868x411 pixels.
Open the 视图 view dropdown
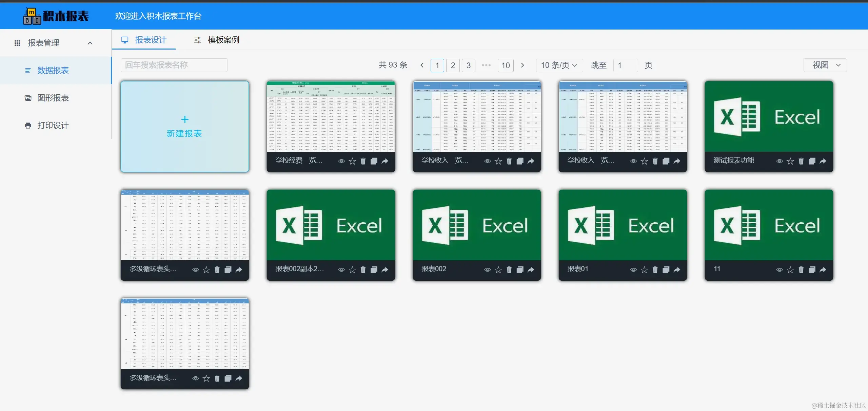point(825,65)
